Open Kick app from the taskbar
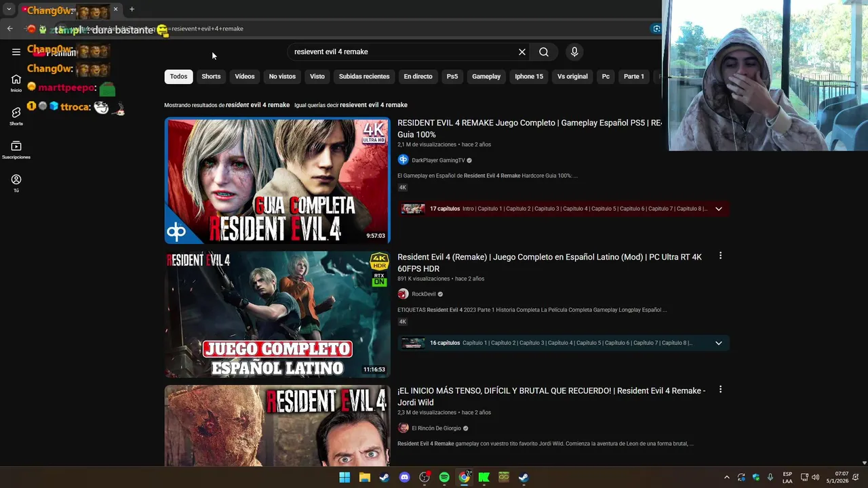The height and width of the screenshot is (488, 868). (484, 477)
